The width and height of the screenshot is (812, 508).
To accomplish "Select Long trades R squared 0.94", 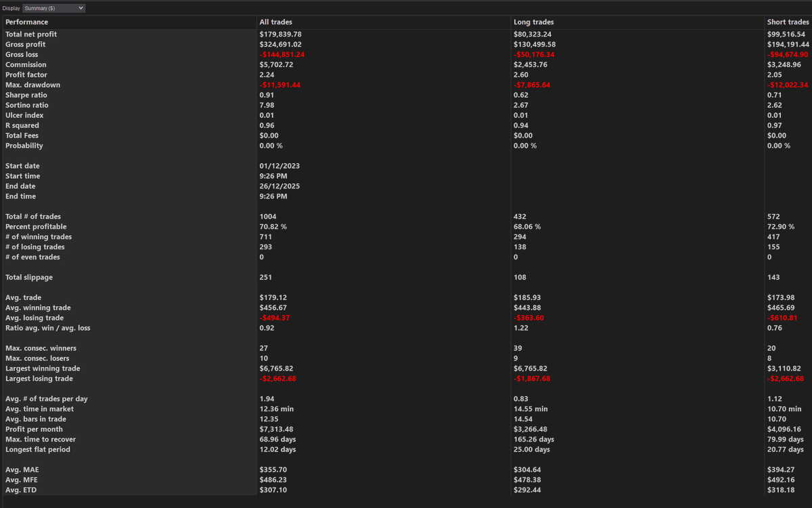I will pos(521,125).
